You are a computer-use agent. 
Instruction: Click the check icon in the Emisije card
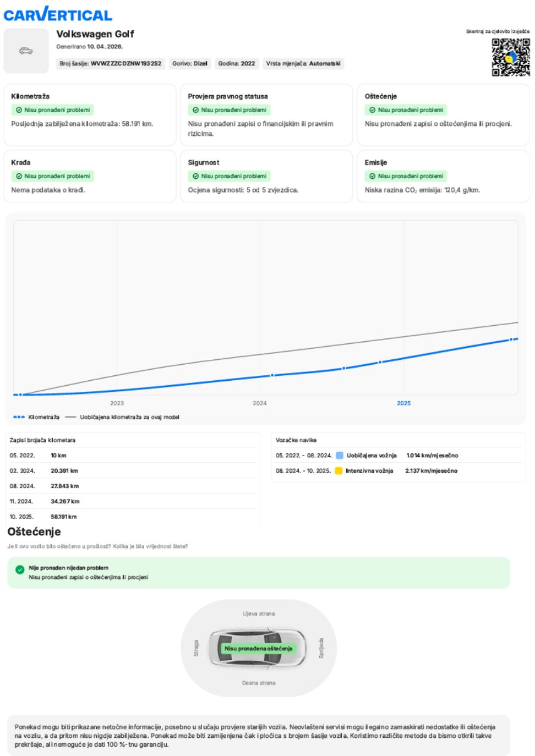coord(373,176)
